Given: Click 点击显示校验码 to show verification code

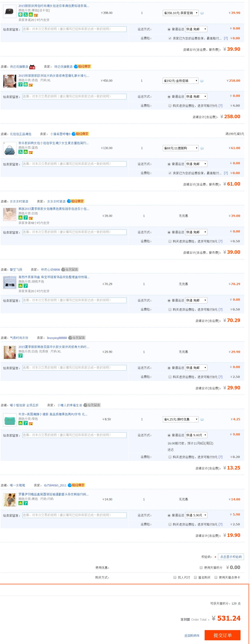Looking at the screenshot, I should (x=231, y=557).
